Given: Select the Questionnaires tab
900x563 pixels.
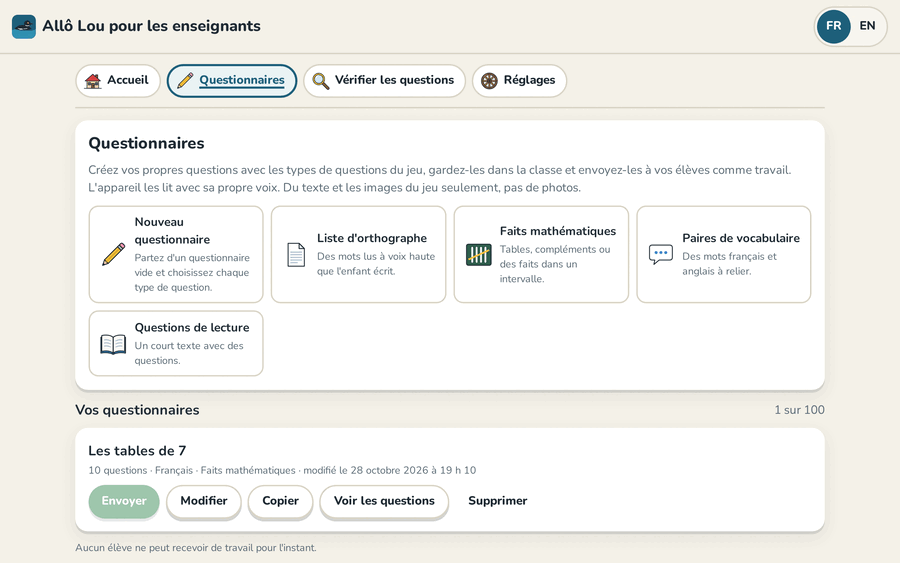Looking at the screenshot, I should click(x=232, y=80).
